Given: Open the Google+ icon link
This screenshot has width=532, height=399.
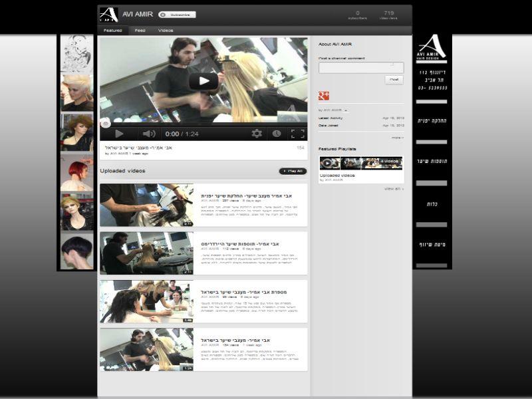Looking at the screenshot, I should click(324, 96).
